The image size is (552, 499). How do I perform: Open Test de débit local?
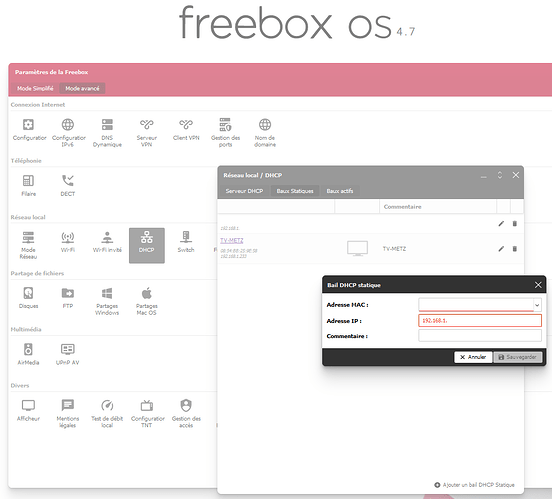[x=107, y=413]
